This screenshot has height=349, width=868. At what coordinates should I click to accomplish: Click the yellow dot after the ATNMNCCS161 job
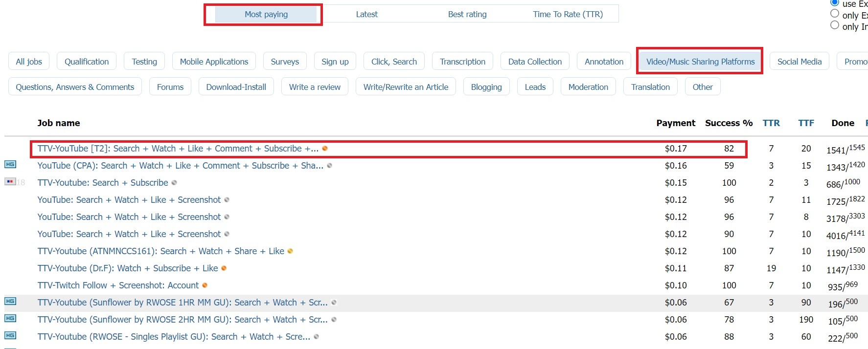290,251
